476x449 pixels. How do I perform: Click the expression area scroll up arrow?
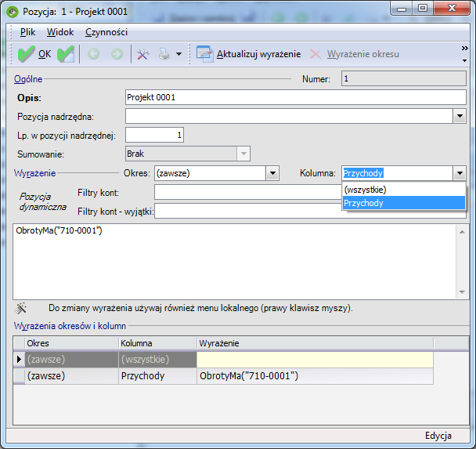point(462,233)
